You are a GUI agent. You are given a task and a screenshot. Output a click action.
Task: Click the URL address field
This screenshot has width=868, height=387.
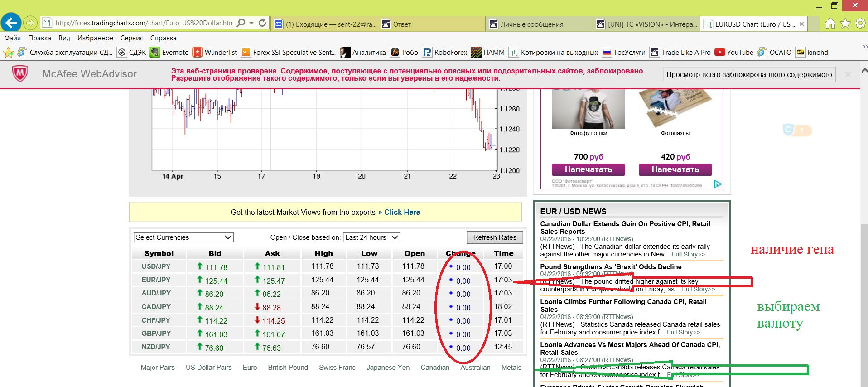click(144, 23)
